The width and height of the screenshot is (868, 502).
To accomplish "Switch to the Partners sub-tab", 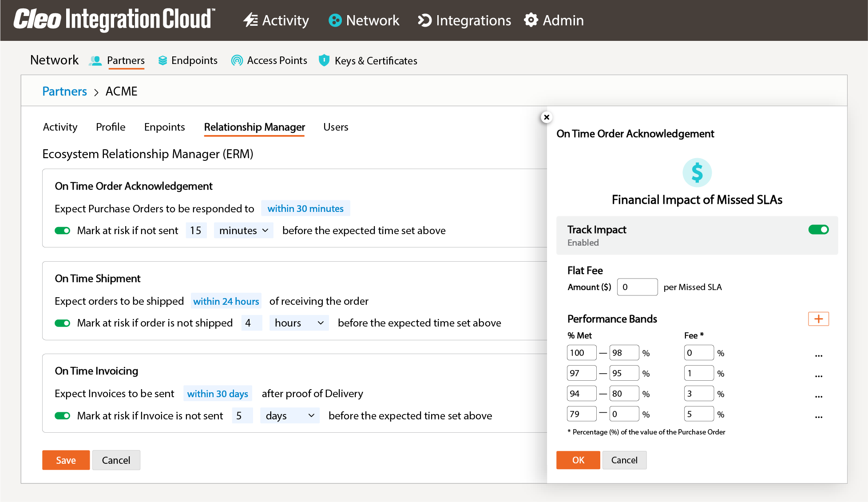I will (x=117, y=60).
